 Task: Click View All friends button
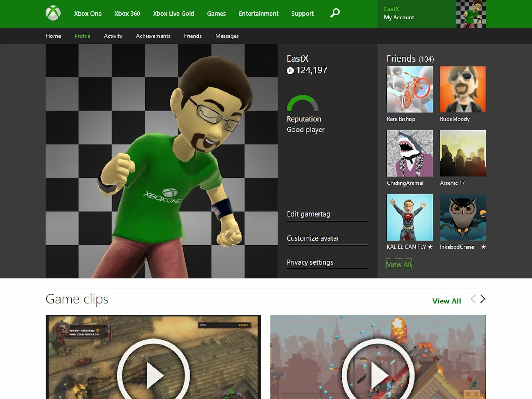399,264
